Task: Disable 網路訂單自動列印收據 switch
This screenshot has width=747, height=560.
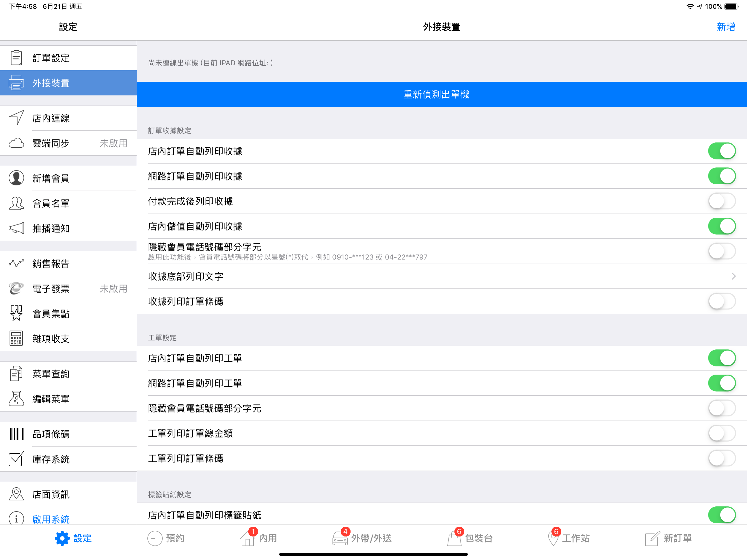Action: tap(722, 176)
